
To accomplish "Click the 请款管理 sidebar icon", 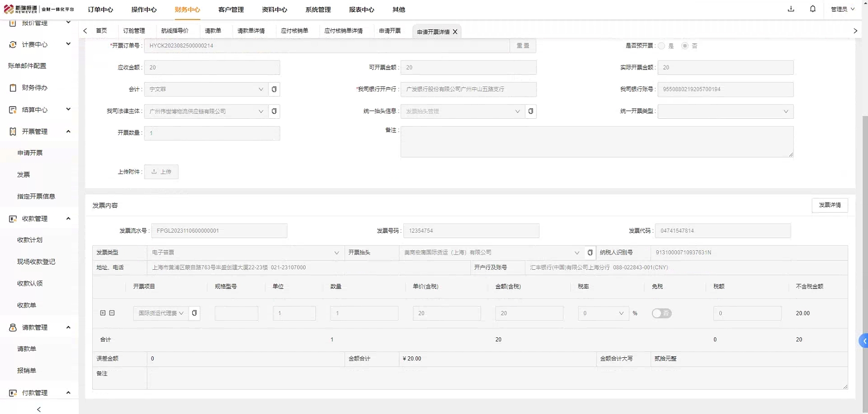I will 13,327.
